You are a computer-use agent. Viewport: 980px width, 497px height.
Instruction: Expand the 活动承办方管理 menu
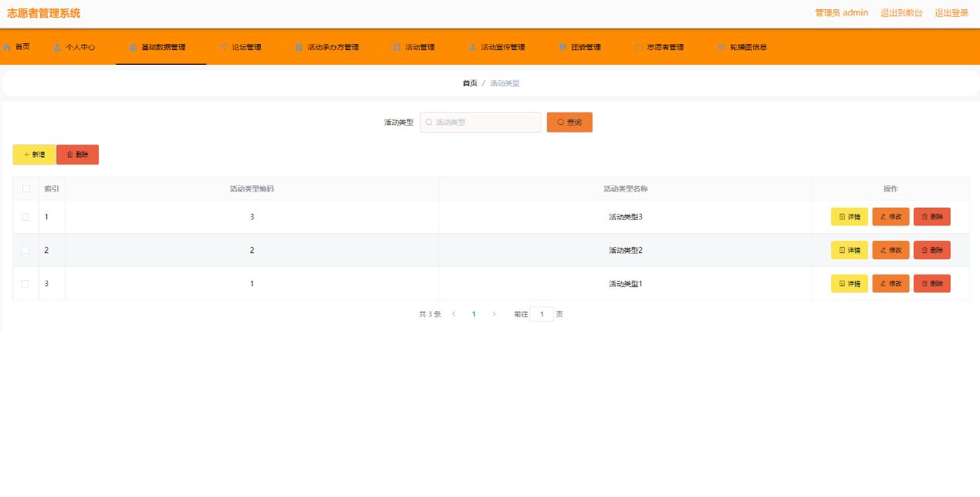click(x=330, y=47)
